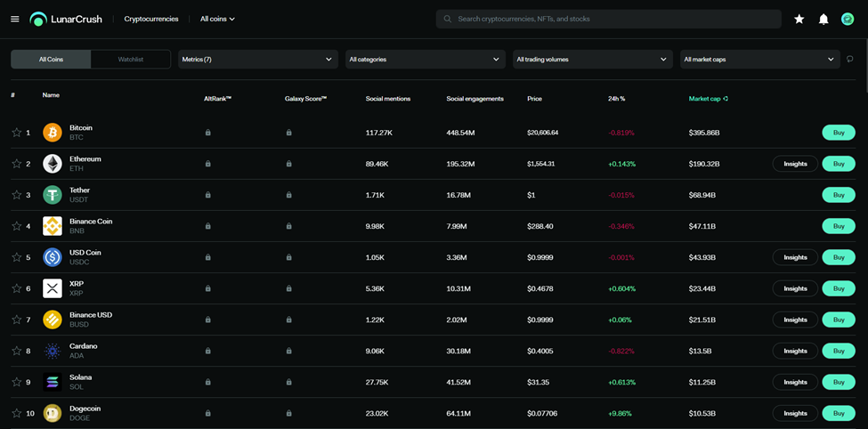Favorite Cardano with star
This screenshot has height=429, width=868.
point(17,351)
